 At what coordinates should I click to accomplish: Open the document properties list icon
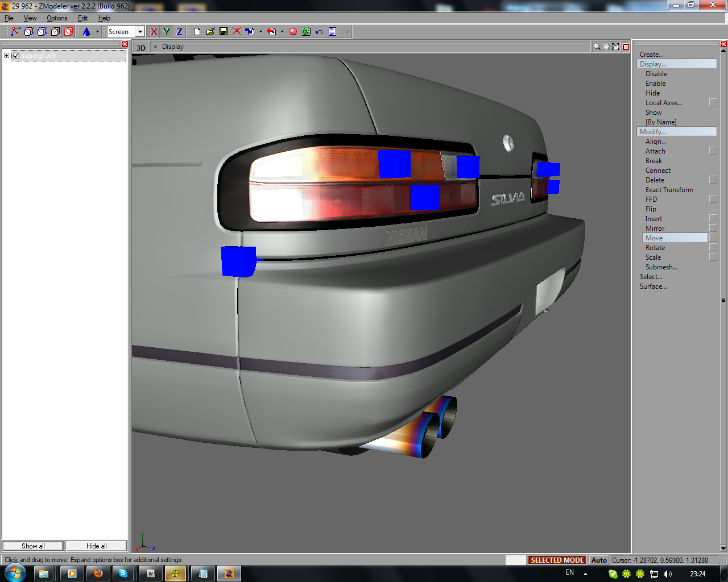332,32
